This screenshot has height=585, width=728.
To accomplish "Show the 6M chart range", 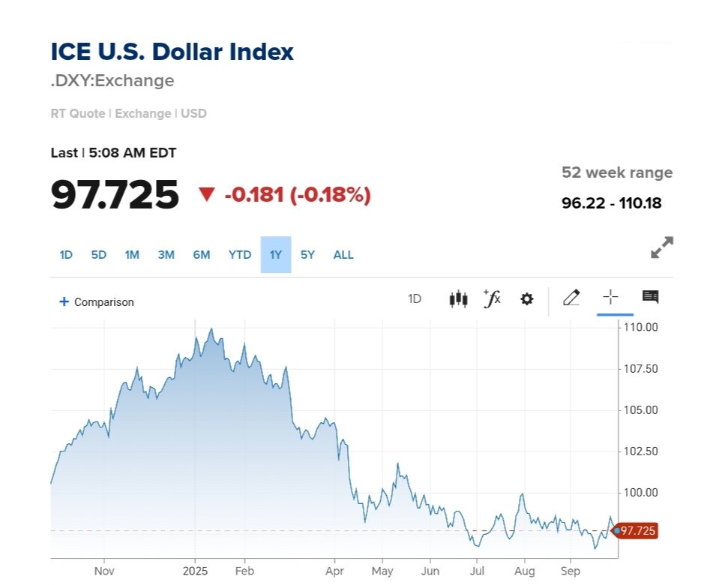I will coord(201,255).
